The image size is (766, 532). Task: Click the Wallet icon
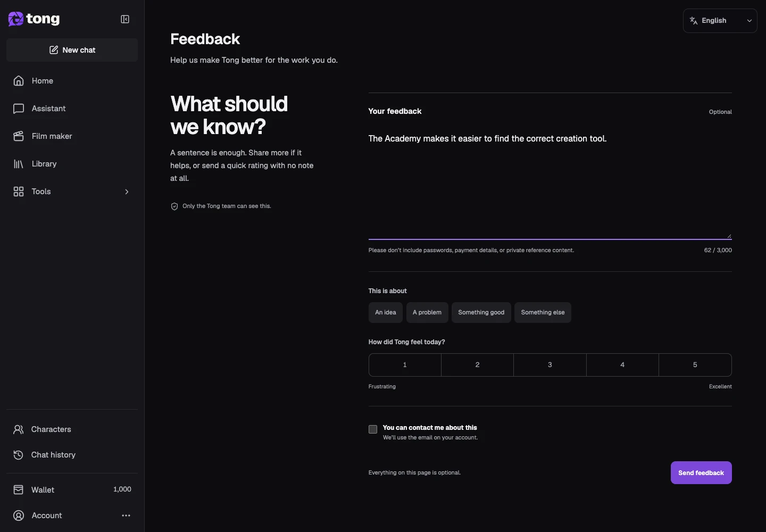[19, 489]
